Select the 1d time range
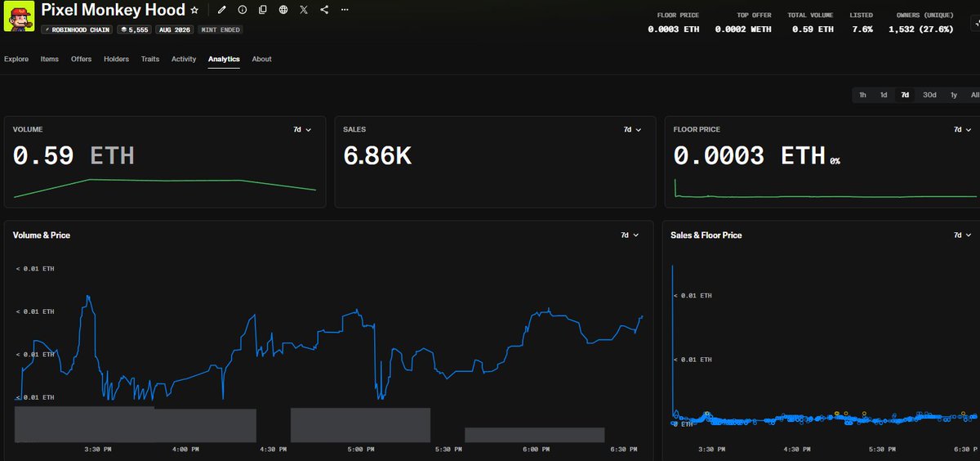This screenshot has height=461, width=980. tap(884, 95)
